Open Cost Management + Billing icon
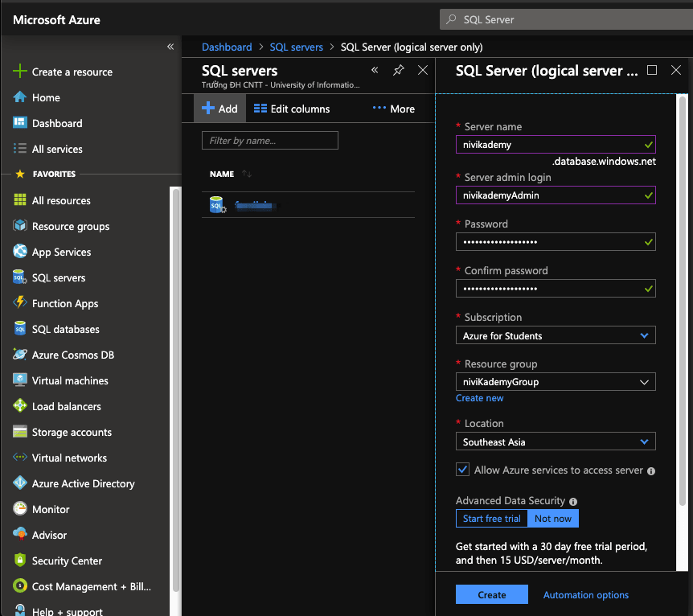693x616 pixels. (x=20, y=585)
